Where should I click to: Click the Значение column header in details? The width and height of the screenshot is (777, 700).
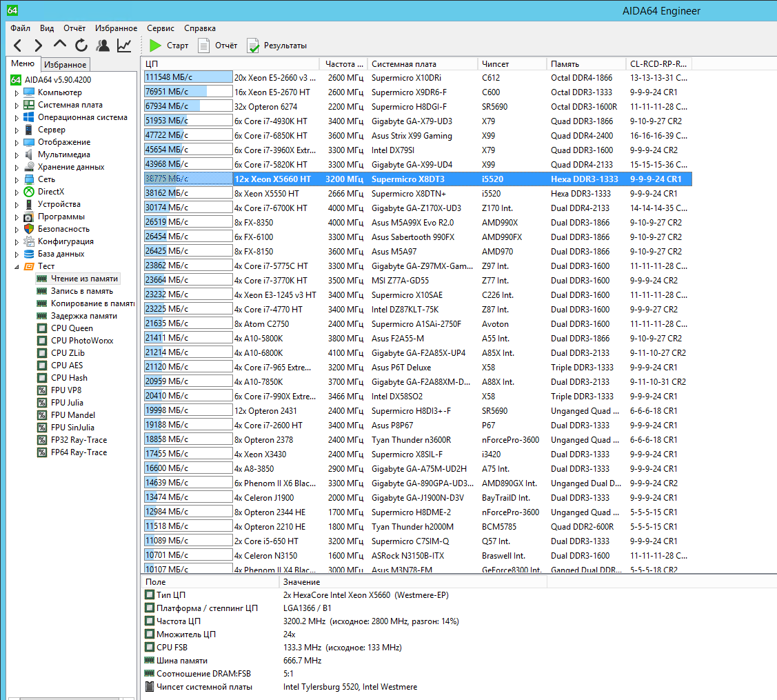413,582
